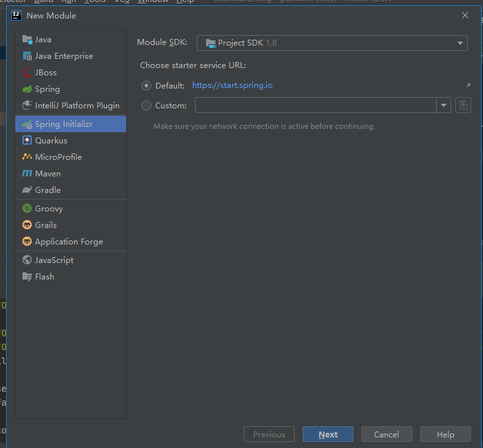Select 'JBoss' entry text

pos(46,73)
